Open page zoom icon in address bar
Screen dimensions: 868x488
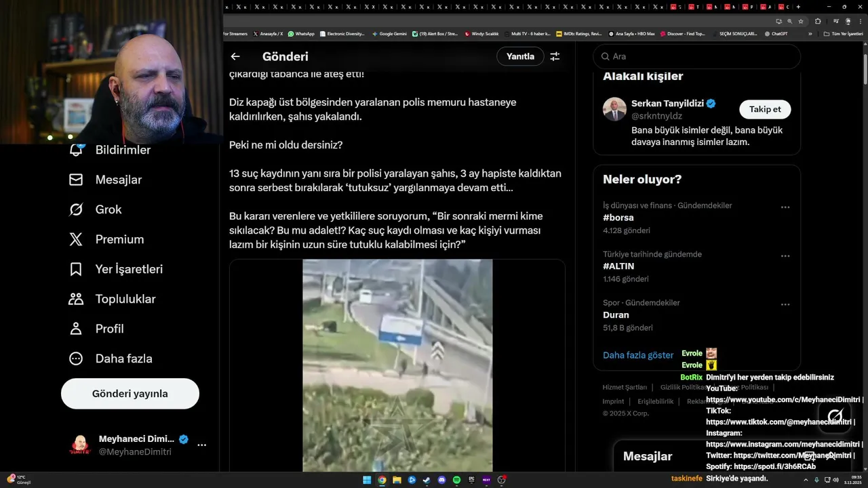tap(789, 21)
